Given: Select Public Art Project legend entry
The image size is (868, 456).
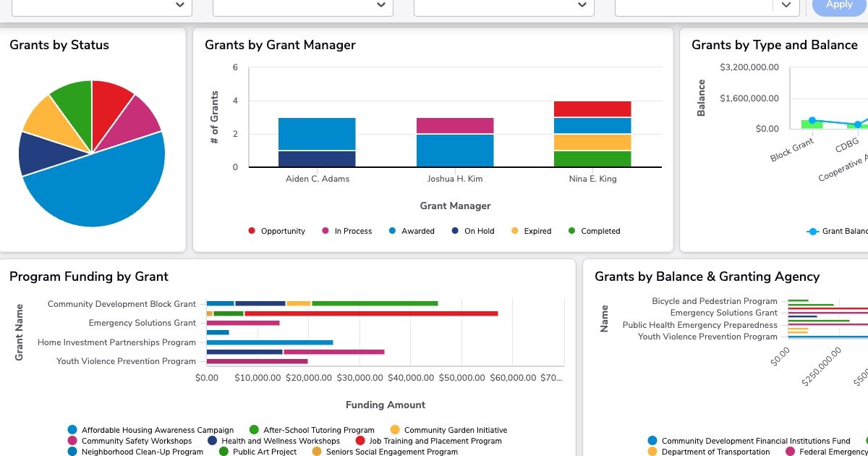Looking at the screenshot, I should click(258, 452).
